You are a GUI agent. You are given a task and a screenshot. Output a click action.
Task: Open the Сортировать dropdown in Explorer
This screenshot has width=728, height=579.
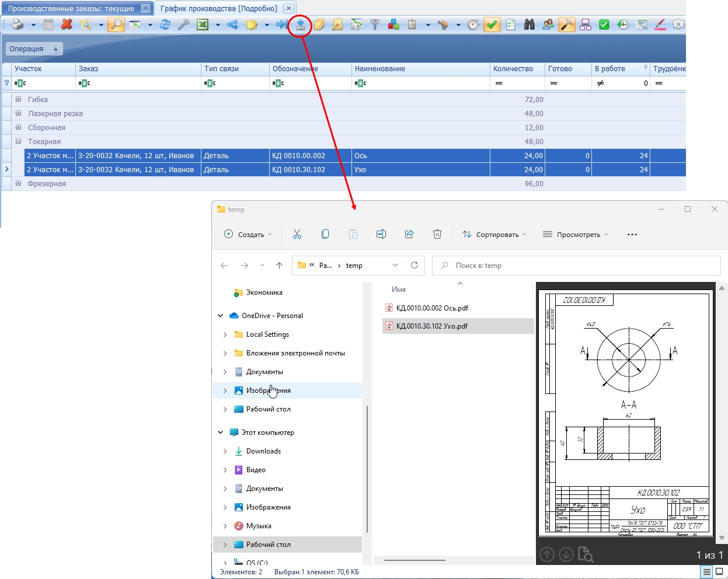(x=494, y=234)
